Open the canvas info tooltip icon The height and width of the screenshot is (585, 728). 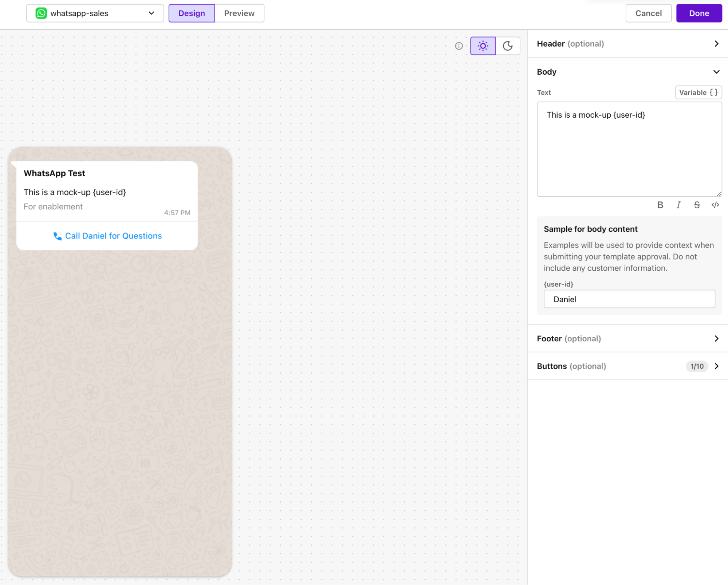click(459, 46)
